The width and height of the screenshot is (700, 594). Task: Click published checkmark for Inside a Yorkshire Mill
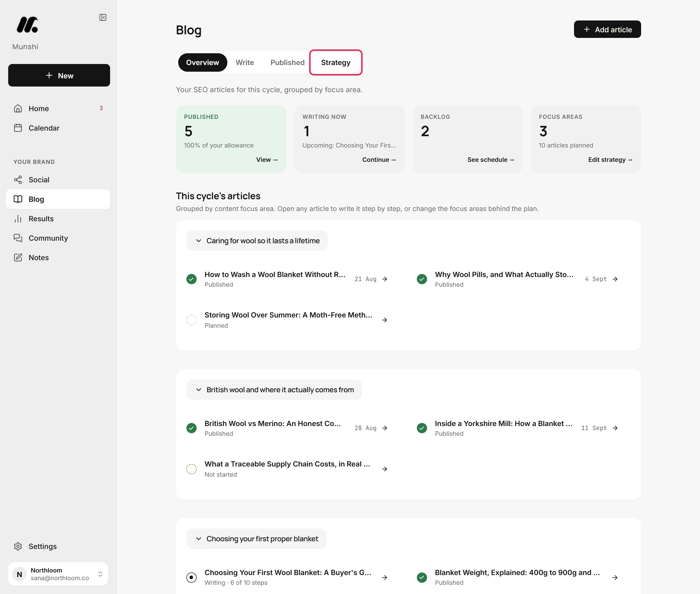point(422,428)
